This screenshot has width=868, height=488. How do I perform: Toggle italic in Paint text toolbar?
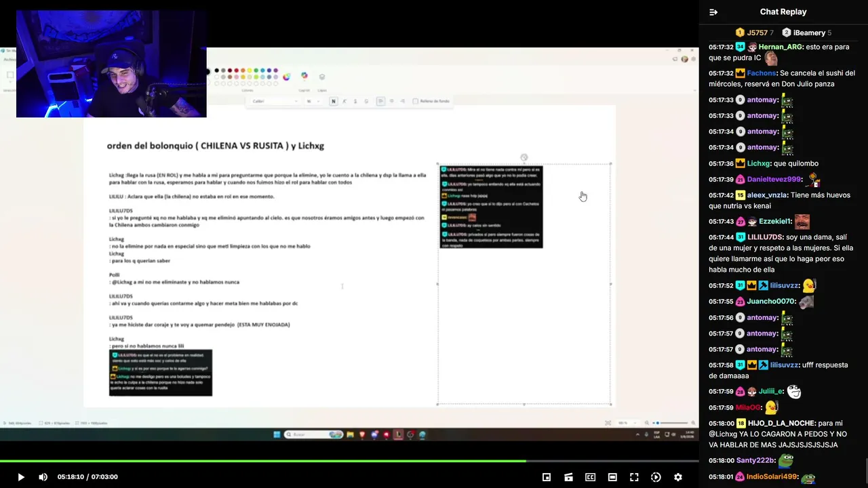(344, 101)
